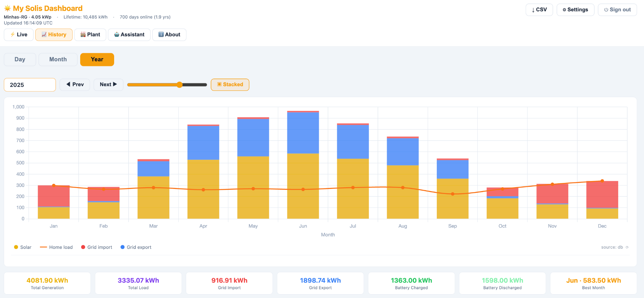Click the June bar in the chart
This screenshot has width=644, height=298.
[x=303, y=165]
